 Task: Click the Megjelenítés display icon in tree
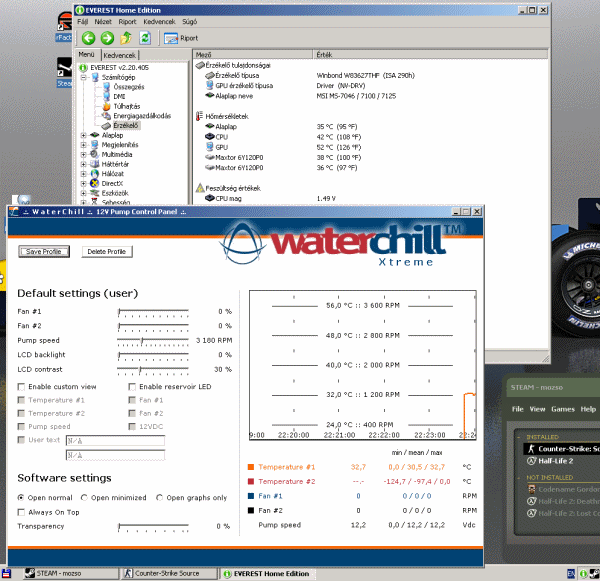(95, 145)
